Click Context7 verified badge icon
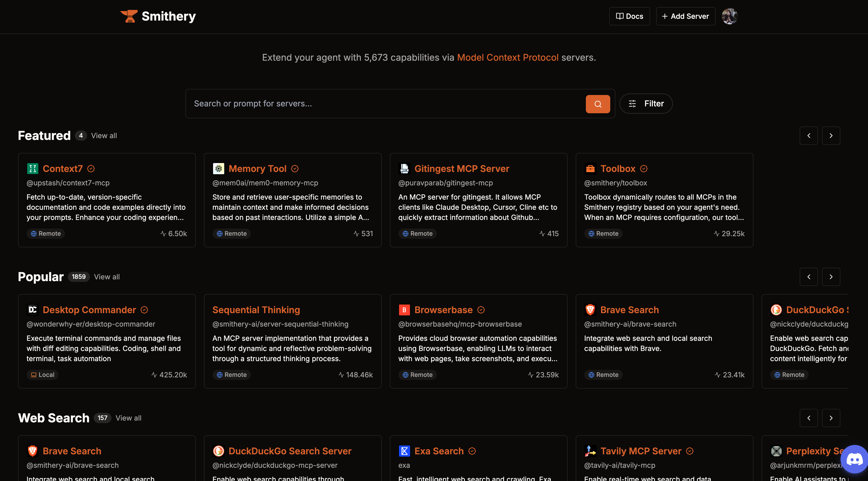The image size is (868, 481). pos(91,169)
